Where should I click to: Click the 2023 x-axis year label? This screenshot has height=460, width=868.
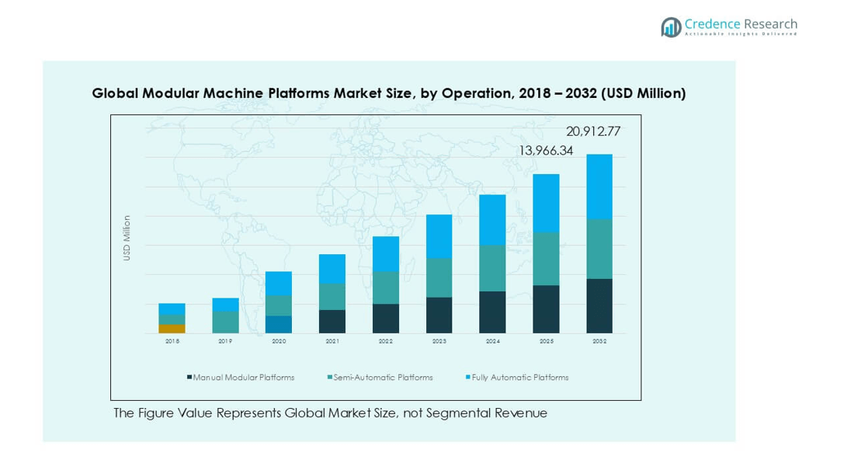point(439,341)
